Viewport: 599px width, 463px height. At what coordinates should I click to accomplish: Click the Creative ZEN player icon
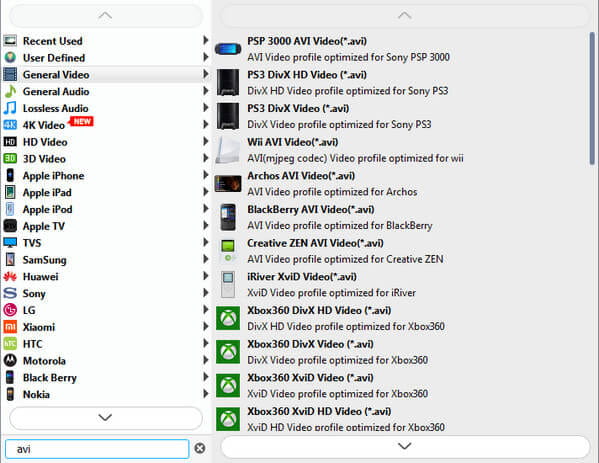click(x=228, y=251)
